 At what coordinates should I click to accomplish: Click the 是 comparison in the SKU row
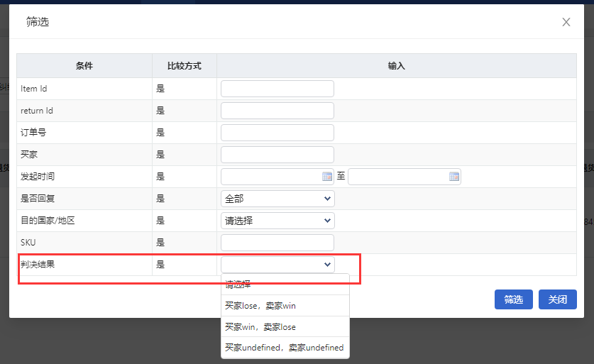coord(160,243)
